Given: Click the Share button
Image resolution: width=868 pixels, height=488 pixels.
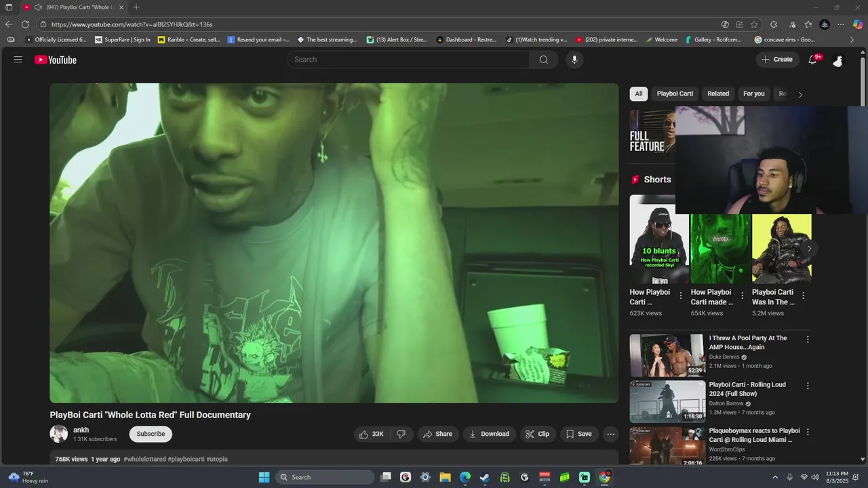Looking at the screenshot, I should [437, 434].
